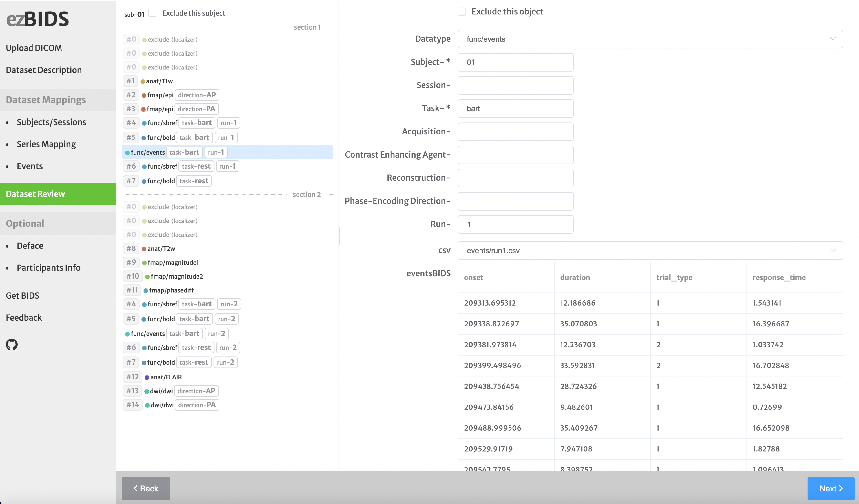
Task: Click orange dot beside anat/T2w
Action: point(144,249)
